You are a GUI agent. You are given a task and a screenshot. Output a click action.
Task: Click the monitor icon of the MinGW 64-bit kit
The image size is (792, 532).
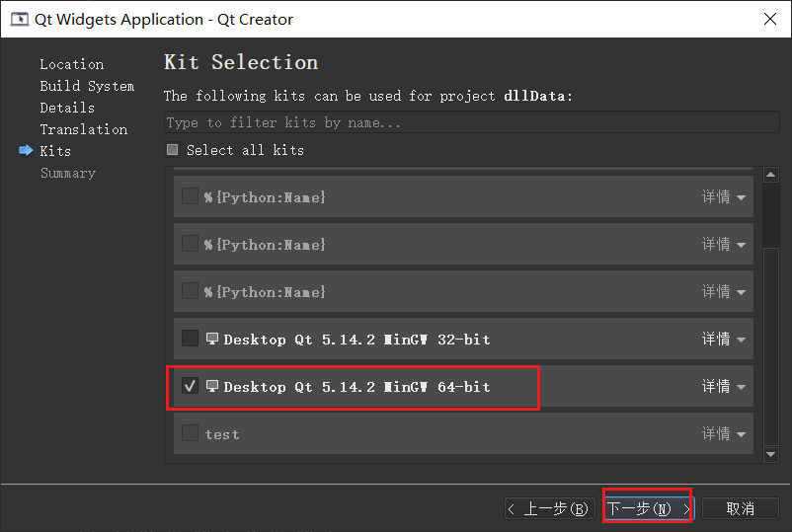(x=212, y=386)
